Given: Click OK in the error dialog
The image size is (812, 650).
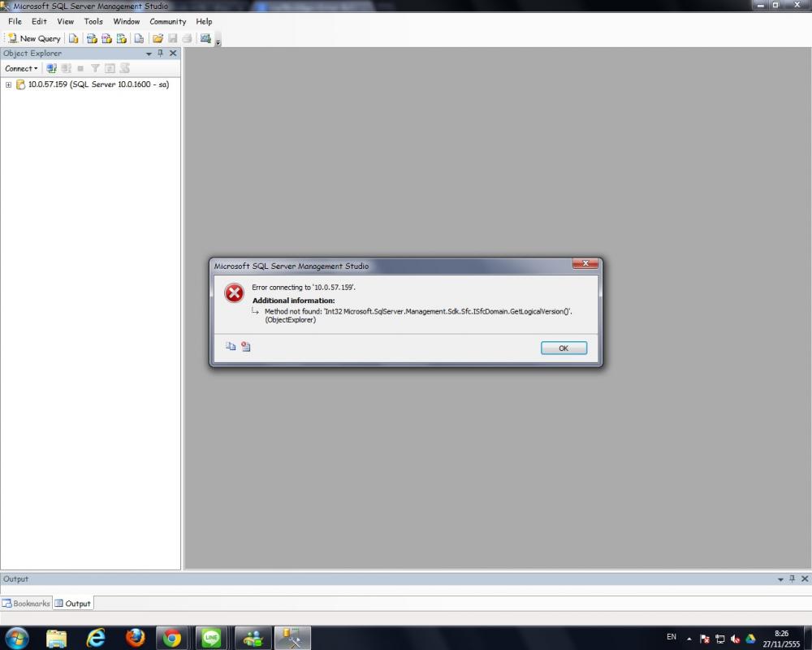Looking at the screenshot, I should [x=564, y=349].
